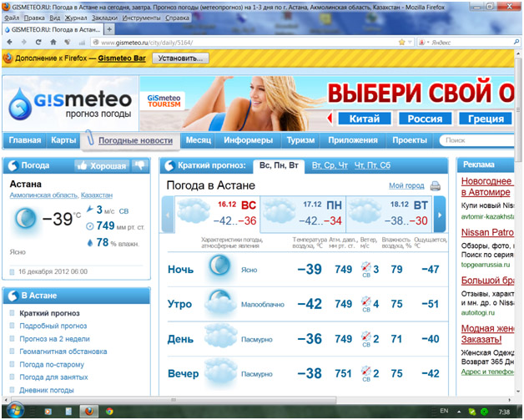Open the Погода по-старому link

point(52,365)
